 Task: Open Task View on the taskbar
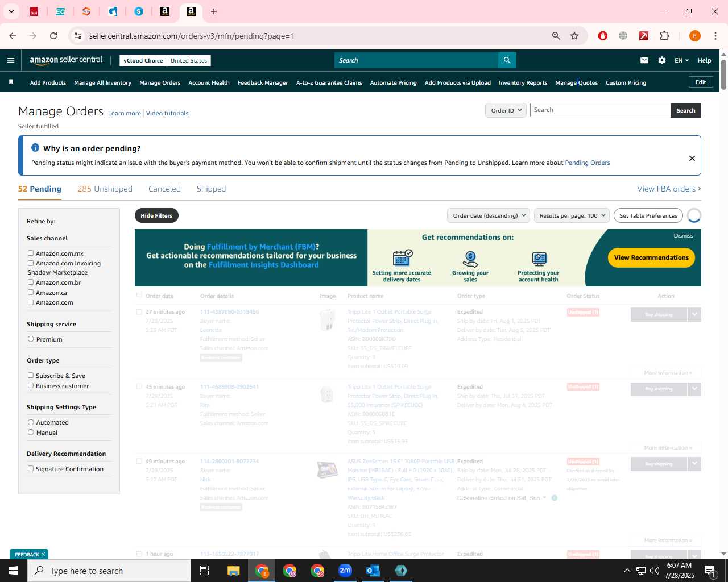[205, 571]
